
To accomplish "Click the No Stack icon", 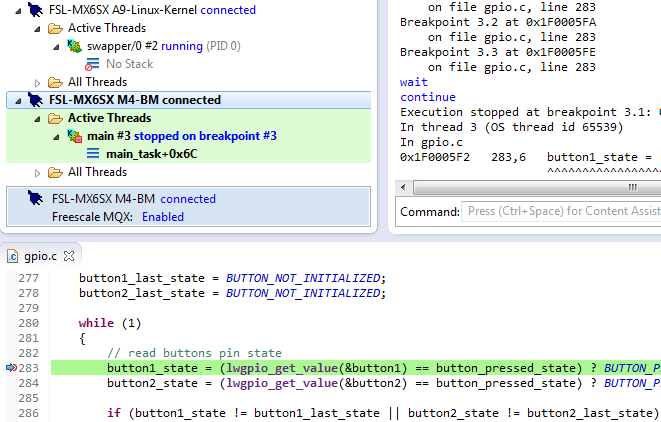I will 92,64.
